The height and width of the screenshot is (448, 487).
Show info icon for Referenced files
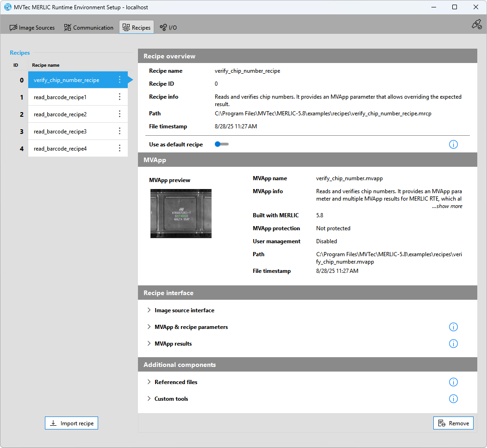(x=453, y=382)
